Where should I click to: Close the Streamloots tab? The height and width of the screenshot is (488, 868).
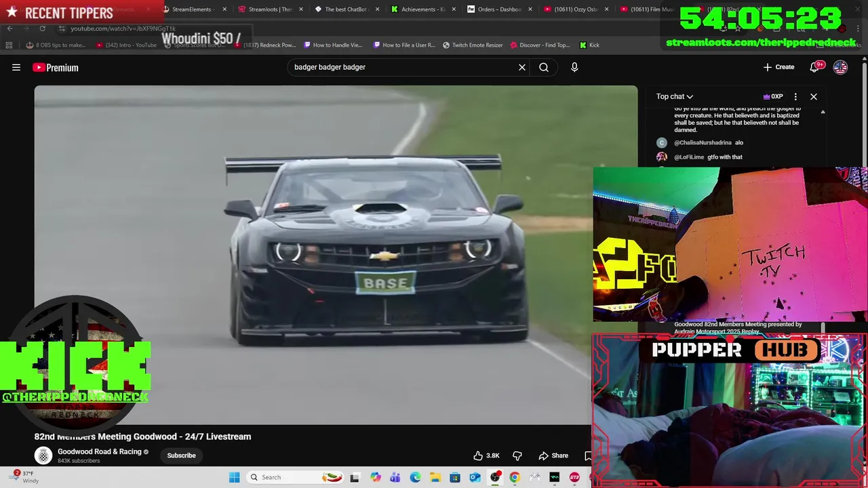coord(301,9)
